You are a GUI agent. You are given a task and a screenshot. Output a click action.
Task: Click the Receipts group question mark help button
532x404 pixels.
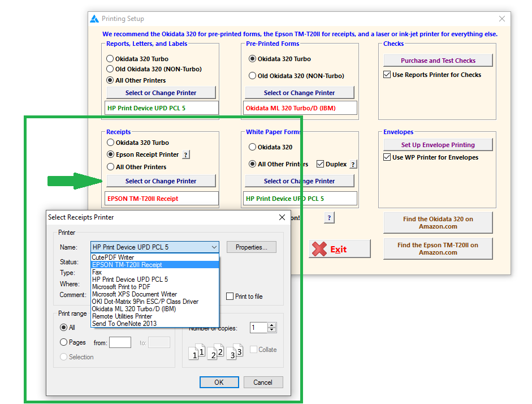[186, 155]
